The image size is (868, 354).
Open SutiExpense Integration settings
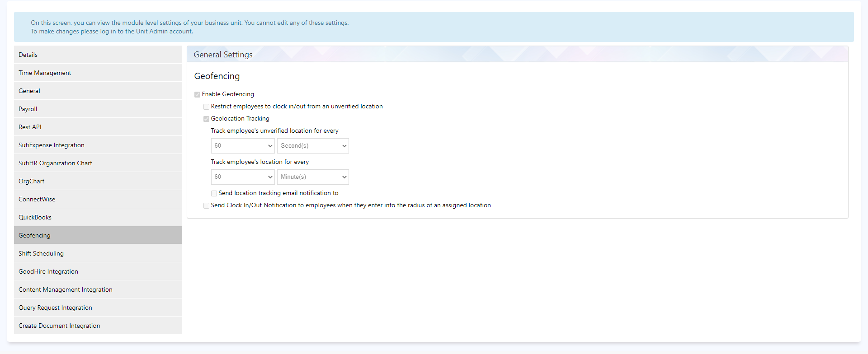coord(52,145)
